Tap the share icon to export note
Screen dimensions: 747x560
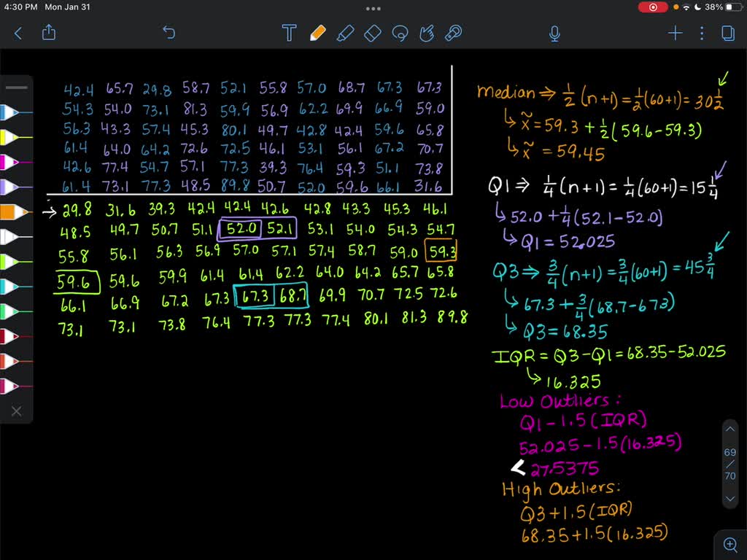[x=48, y=33]
